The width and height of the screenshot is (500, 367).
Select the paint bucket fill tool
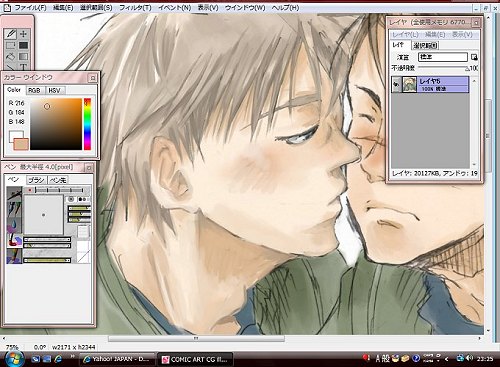click(11, 56)
